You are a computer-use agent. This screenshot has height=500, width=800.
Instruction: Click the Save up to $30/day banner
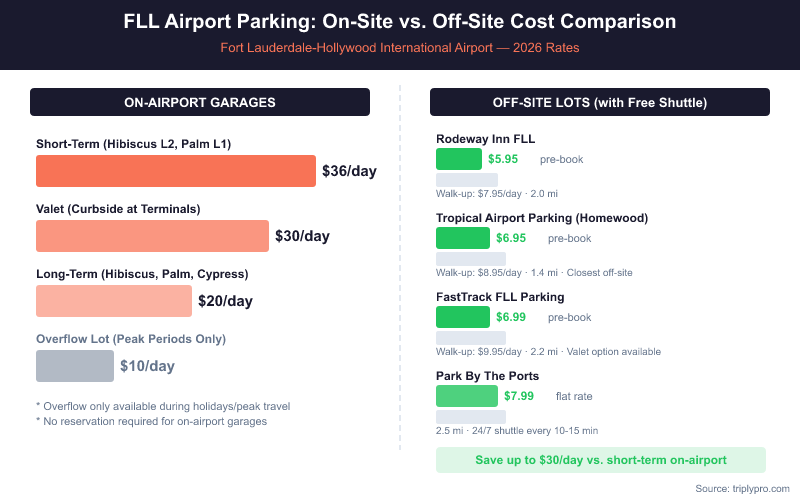601,460
